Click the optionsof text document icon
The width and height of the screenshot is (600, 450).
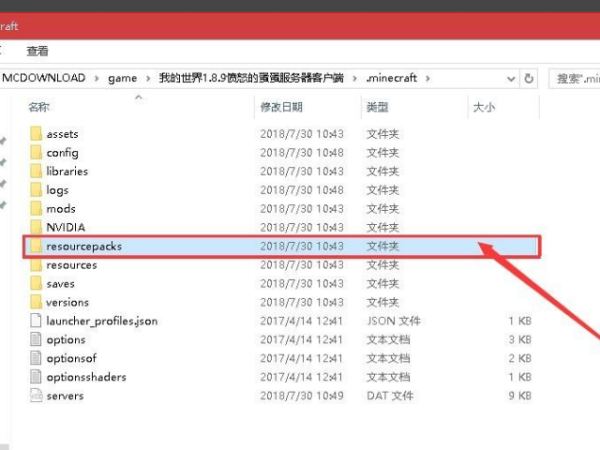click(x=36, y=358)
